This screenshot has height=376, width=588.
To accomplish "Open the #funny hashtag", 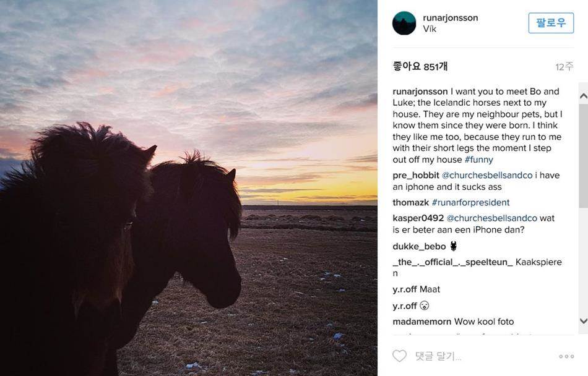I will 480,159.
